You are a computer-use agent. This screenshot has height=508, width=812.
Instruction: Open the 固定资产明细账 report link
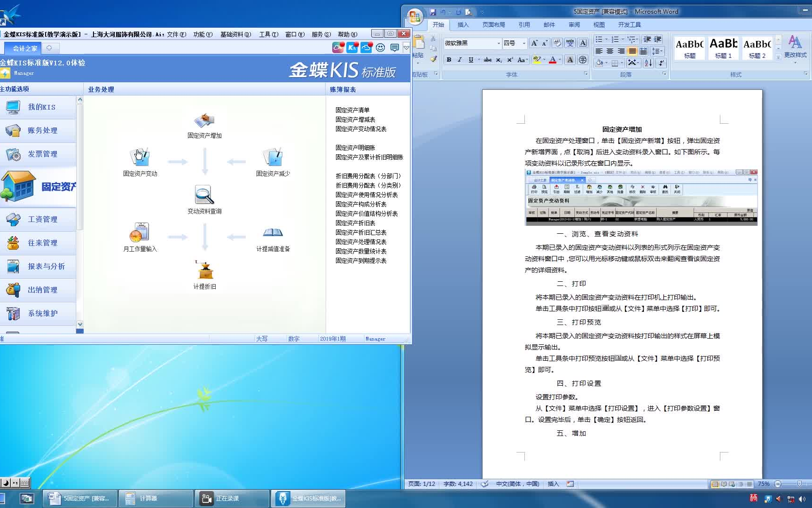click(x=355, y=148)
